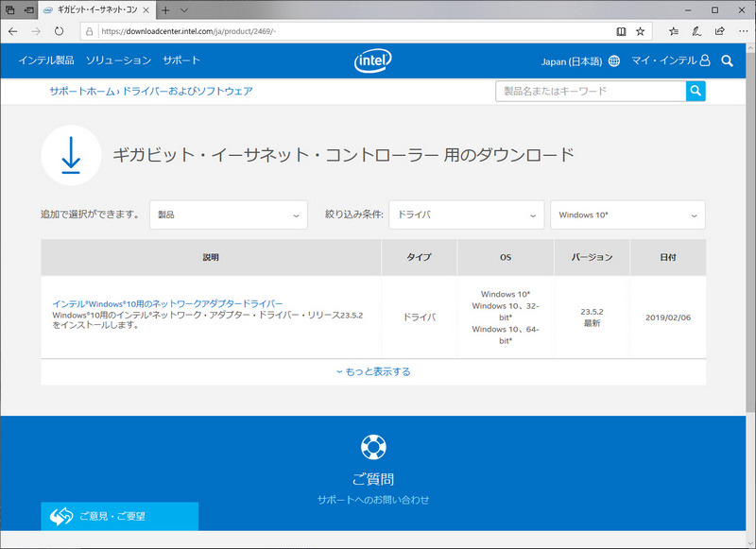Open the Windows 10* OS dropdown

627,214
